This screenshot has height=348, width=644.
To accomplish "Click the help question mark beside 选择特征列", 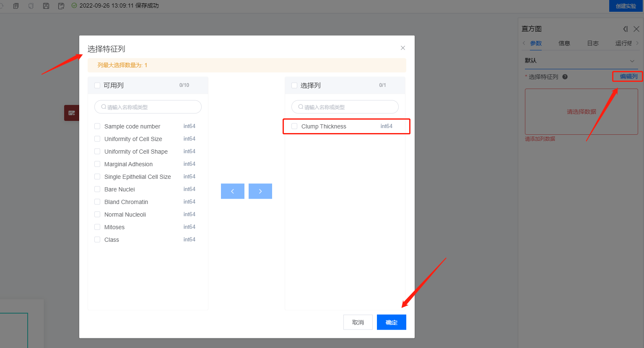I will point(565,77).
